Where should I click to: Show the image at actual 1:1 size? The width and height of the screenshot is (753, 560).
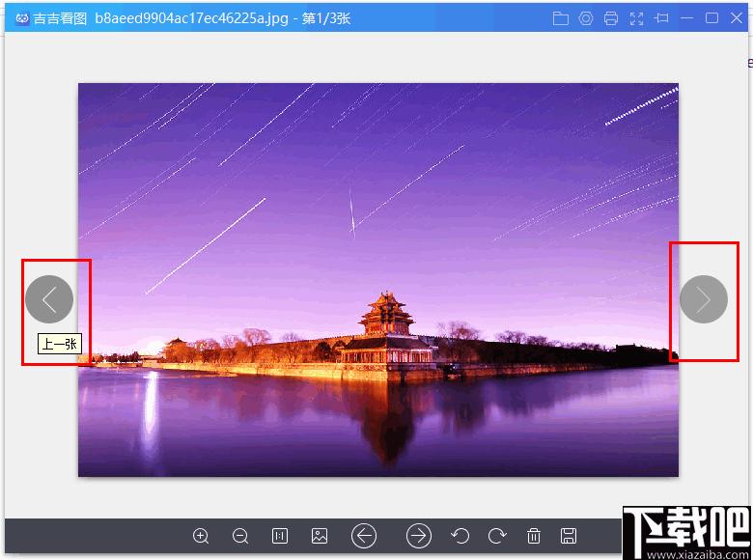[x=280, y=536]
